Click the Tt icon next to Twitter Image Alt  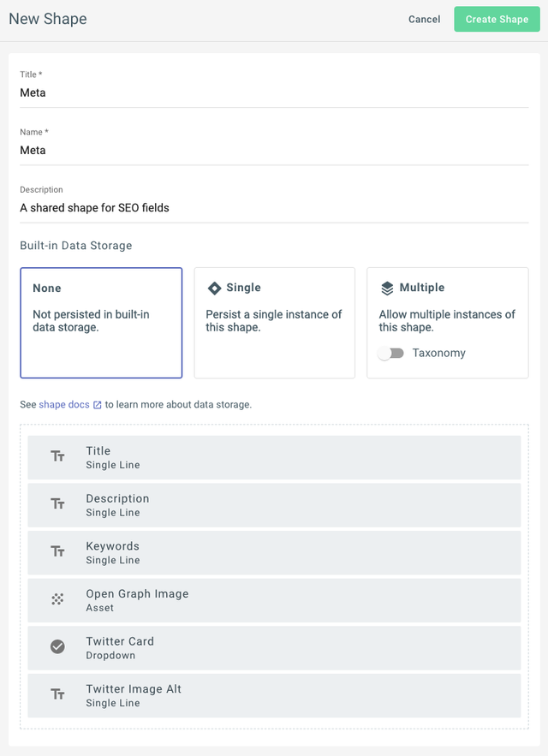coord(58,694)
